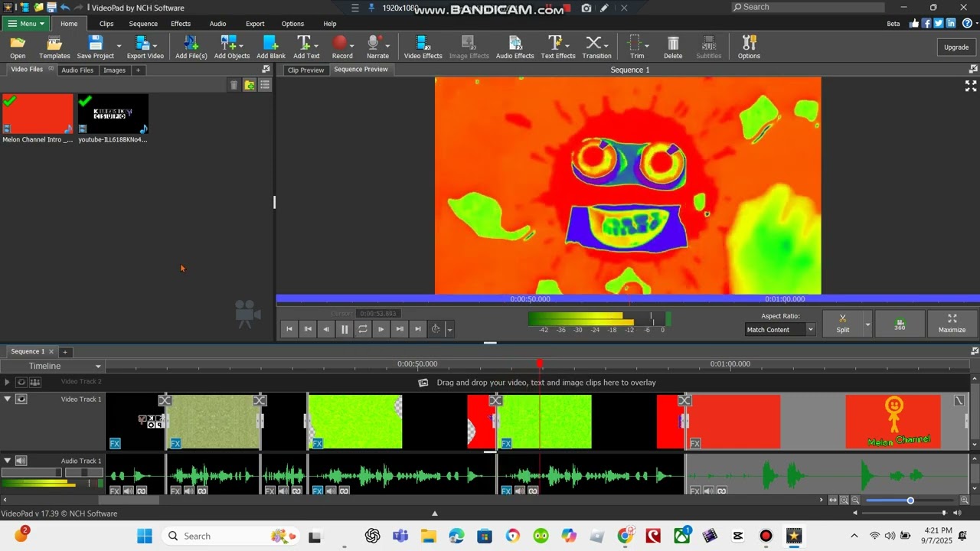
Task: Split the clip at the cursor
Action: (x=842, y=324)
